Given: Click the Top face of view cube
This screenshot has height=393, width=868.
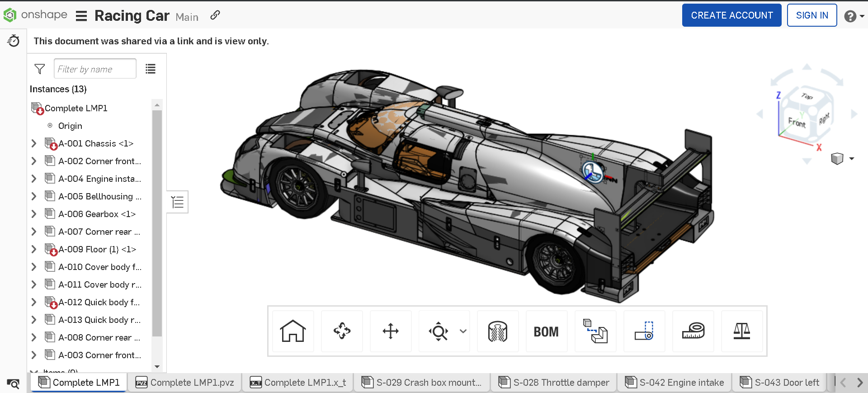Looking at the screenshot, I should click(x=807, y=96).
